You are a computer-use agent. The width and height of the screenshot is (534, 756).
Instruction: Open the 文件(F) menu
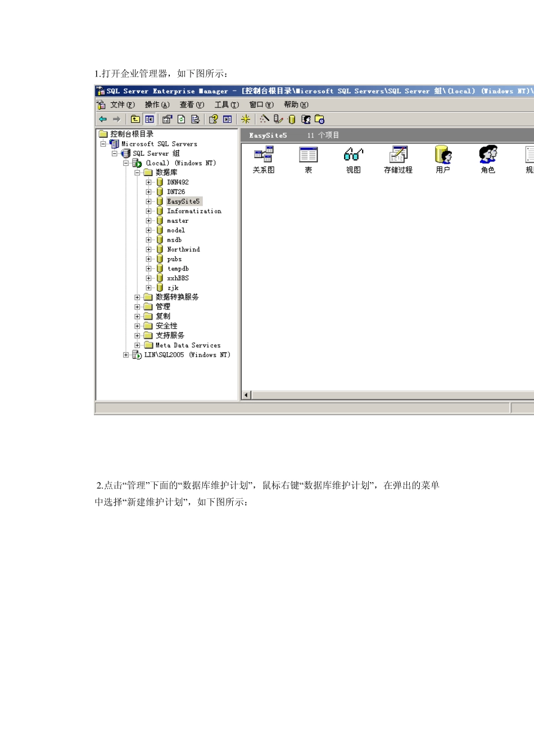click(x=123, y=105)
